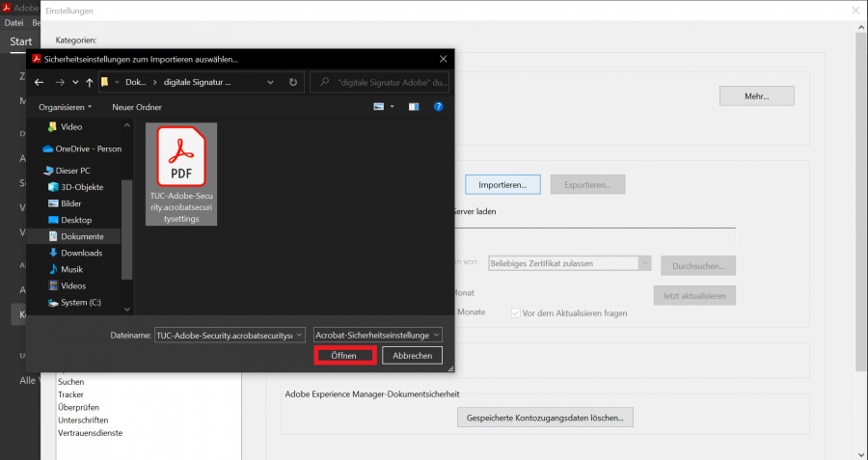The image size is (868, 460).
Task: Select the Dokumente folder
Action: tap(74, 236)
